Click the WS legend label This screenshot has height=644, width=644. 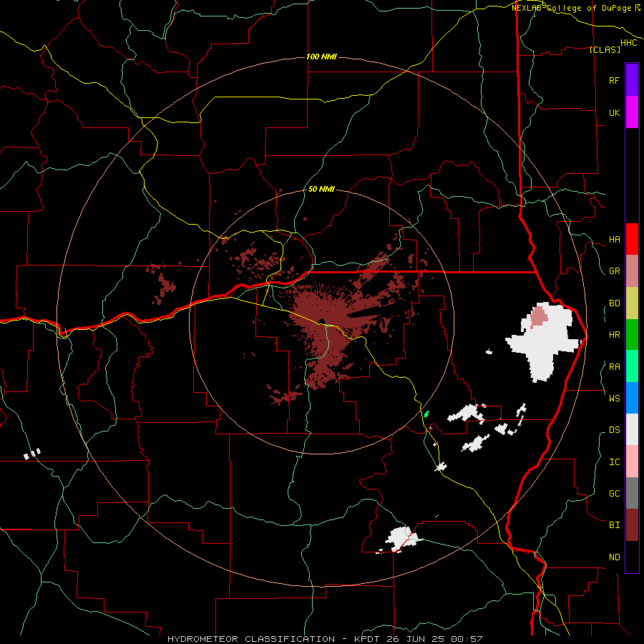[614, 398]
